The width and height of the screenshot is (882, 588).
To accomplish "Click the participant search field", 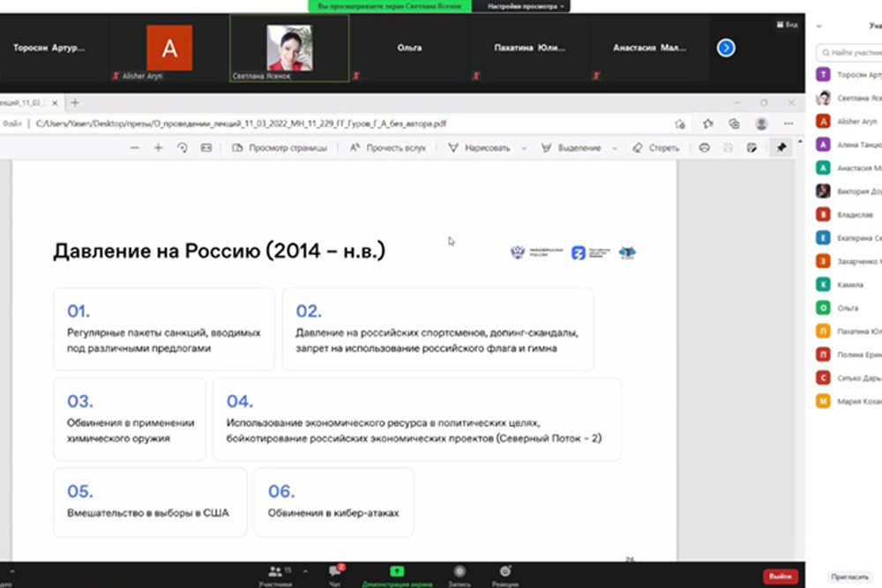I will (x=851, y=53).
